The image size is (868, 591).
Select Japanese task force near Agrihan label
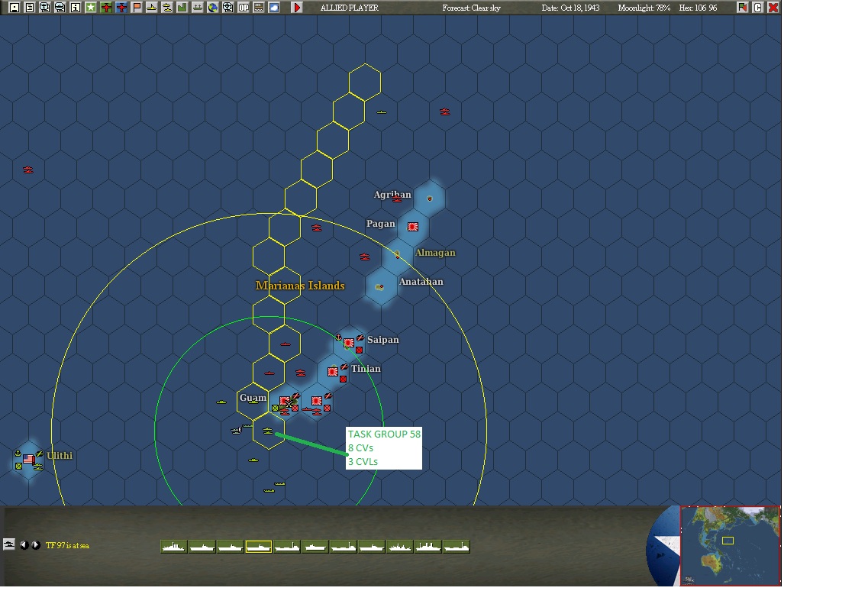(397, 199)
